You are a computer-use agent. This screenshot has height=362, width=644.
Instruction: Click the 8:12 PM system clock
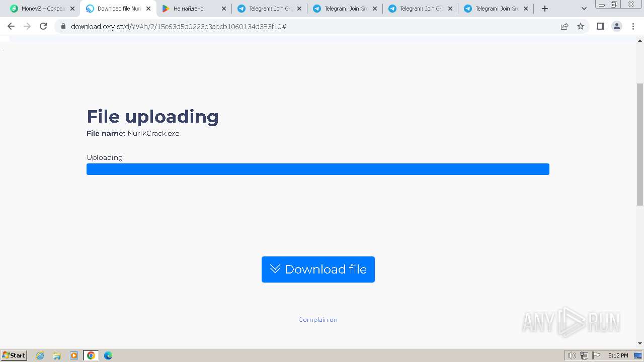click(618, 355)
